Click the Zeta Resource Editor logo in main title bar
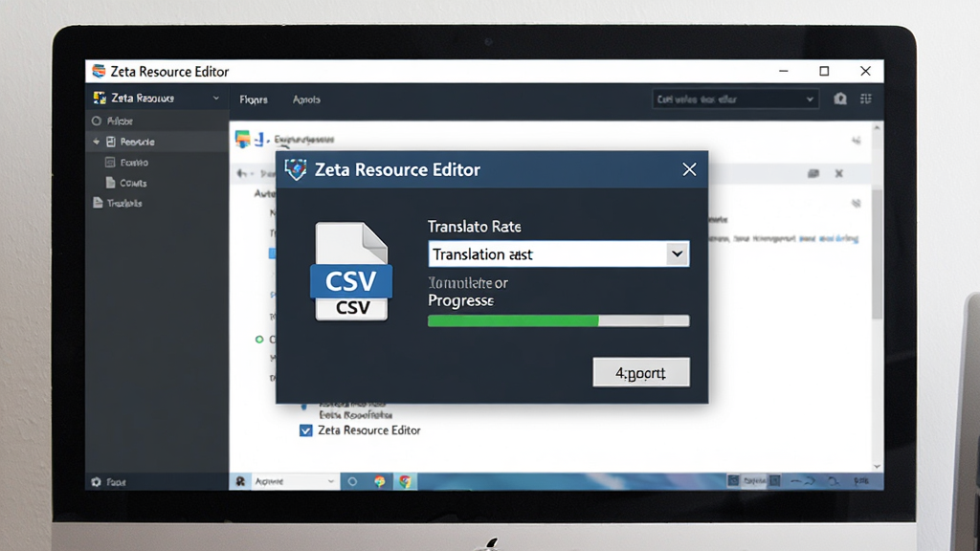The width and height of the screenshot is (980, 551). (99, 71)
